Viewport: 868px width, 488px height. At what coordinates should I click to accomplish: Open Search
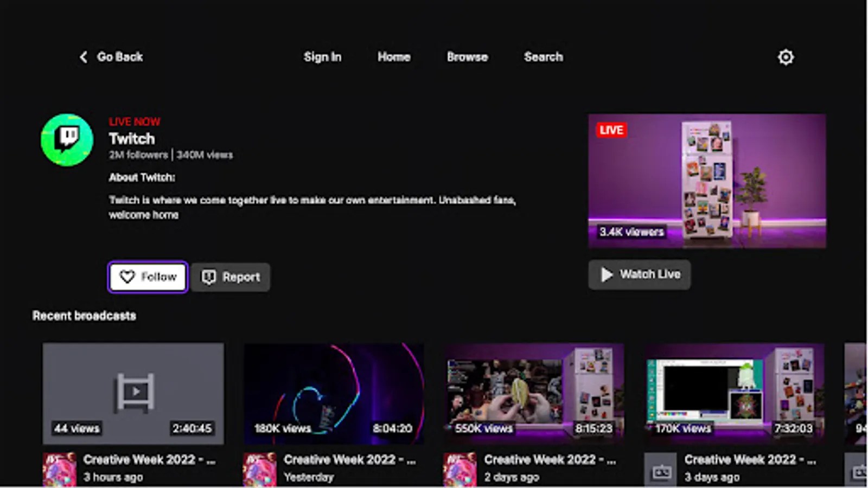543,57
